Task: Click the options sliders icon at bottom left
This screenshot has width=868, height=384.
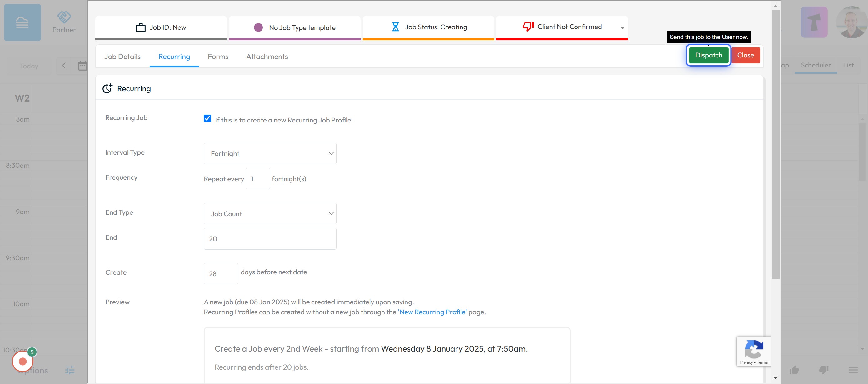Action: (x=70, y=370)
